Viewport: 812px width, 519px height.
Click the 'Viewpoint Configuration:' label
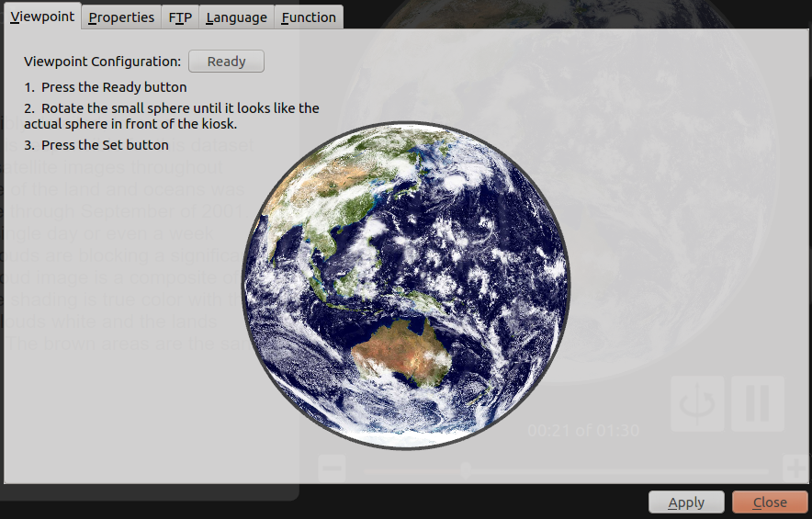103,62
